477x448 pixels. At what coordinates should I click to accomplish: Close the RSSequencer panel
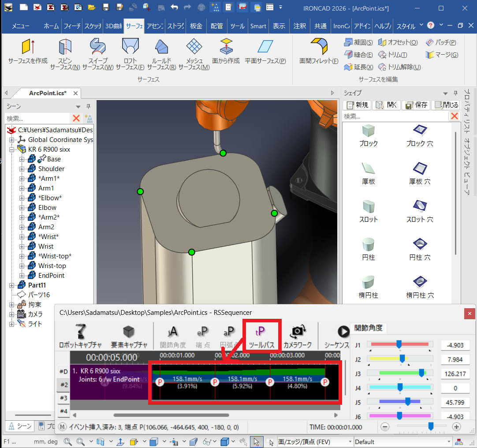[x=470, y=314]
